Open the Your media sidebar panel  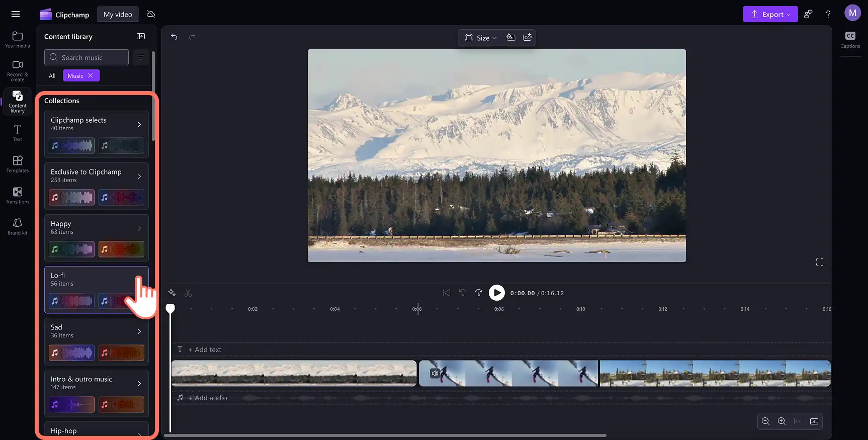click(x=17, y=39)
